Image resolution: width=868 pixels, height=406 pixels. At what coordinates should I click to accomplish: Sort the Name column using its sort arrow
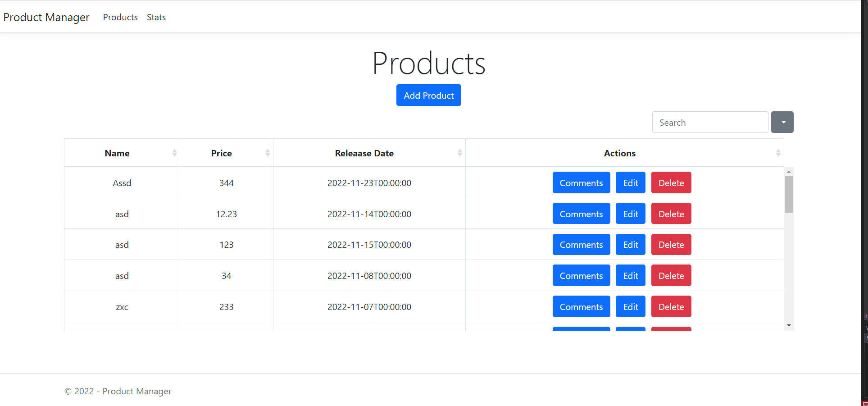pyautogui.click(x=175, y=153)
